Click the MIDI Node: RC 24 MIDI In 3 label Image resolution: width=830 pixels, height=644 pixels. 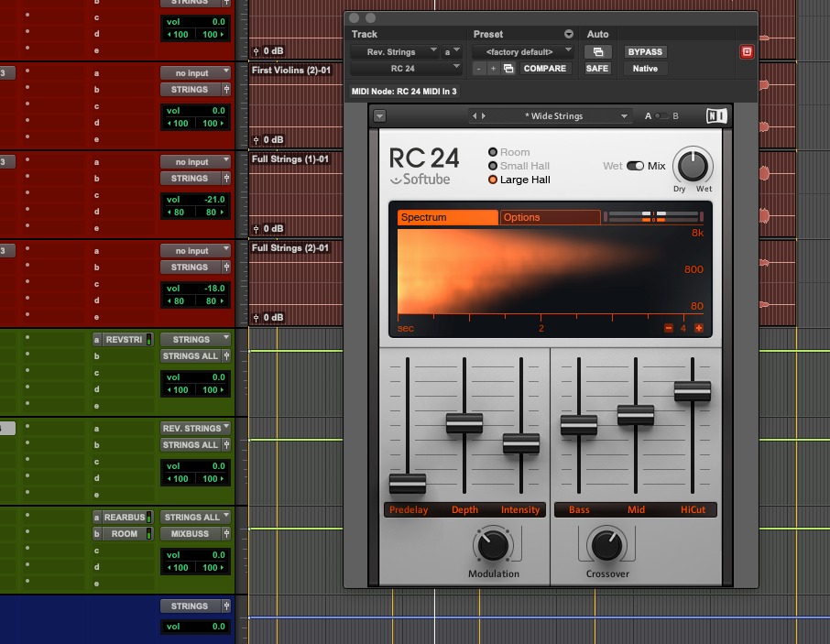[404, 92]
